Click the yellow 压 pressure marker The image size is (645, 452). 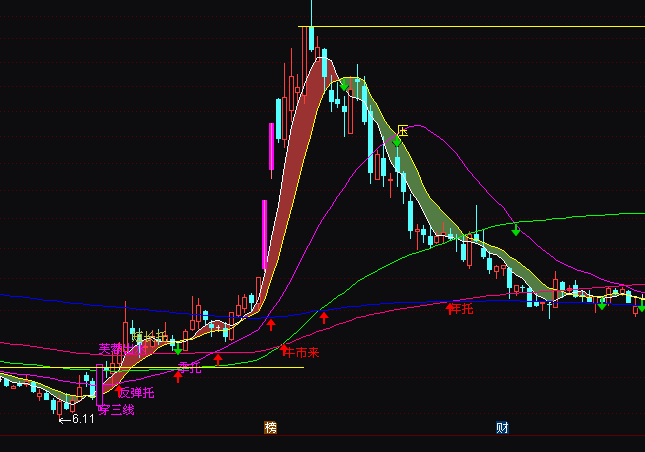[x=403, y=131]
